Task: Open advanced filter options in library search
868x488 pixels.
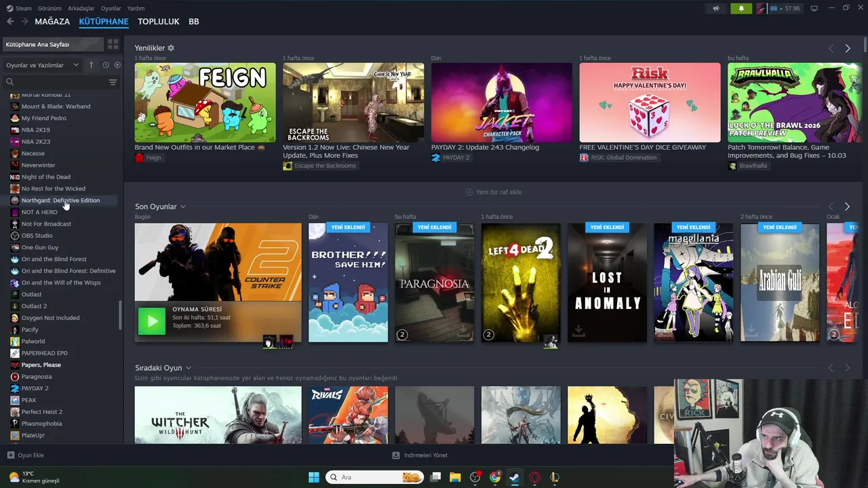Action: pos(113,82)
